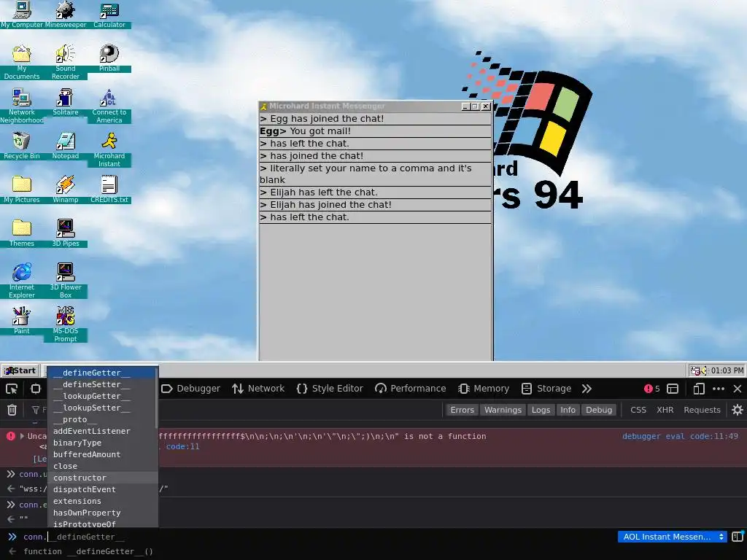Expand the Uncaught error message arrow
747x560 pixels.
[22, 436]
